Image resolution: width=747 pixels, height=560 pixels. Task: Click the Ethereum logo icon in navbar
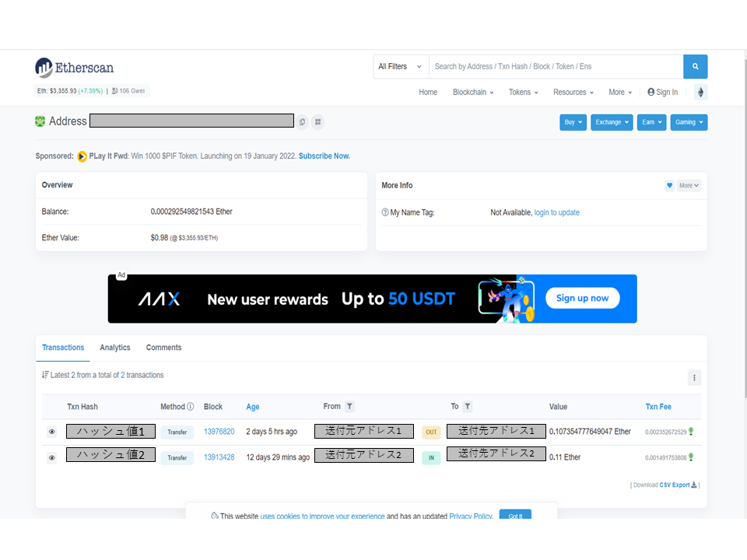point(700,93)
